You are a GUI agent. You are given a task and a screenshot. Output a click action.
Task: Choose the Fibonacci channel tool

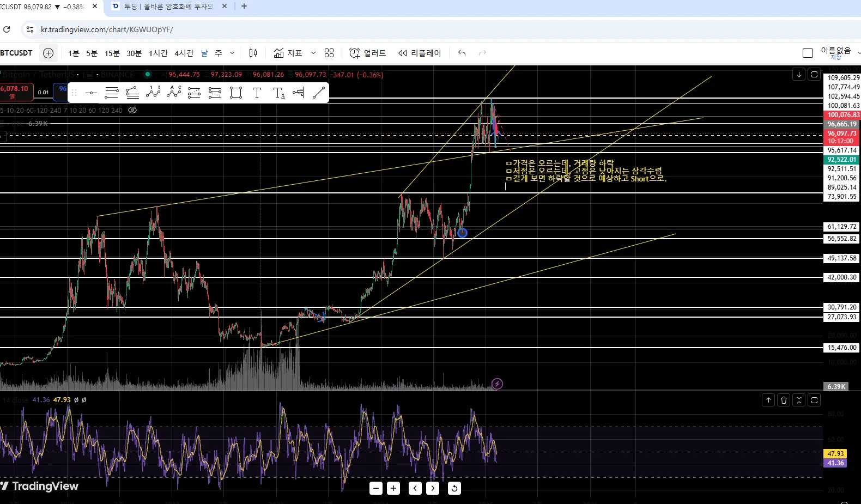(x=215, y=93)
